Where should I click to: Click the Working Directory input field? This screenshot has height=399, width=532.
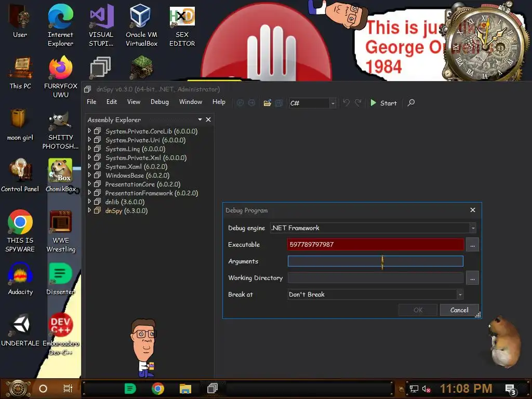pyautogui.click(x=375, y=278)
